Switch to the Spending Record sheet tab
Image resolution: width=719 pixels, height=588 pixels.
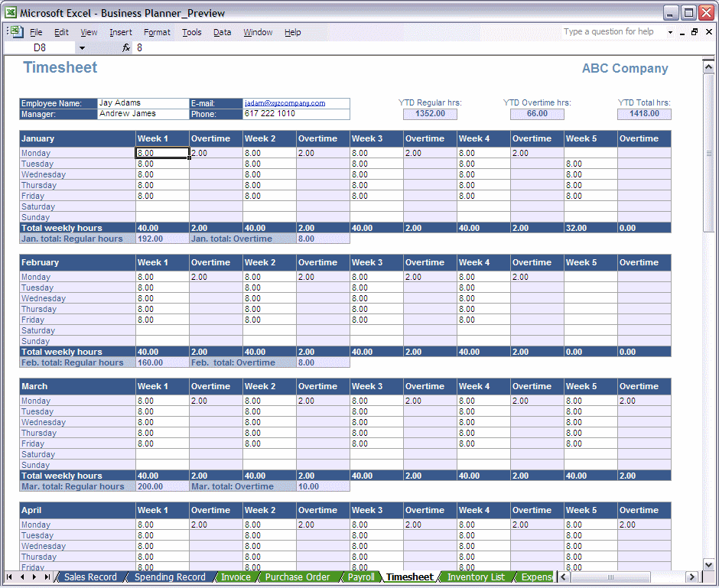coord(170,577)
